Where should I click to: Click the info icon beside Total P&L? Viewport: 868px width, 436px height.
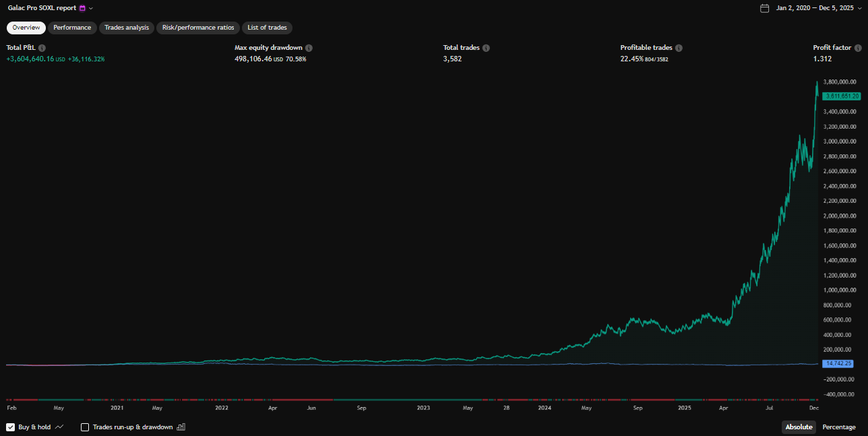pyautogui.click(x=42, y=49)
